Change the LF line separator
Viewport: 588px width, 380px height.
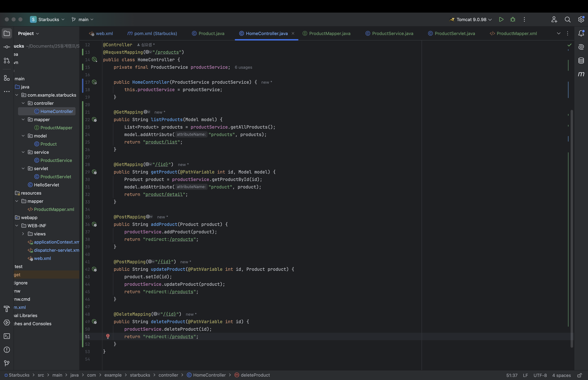pyautogui.click(x=525, y=375)
